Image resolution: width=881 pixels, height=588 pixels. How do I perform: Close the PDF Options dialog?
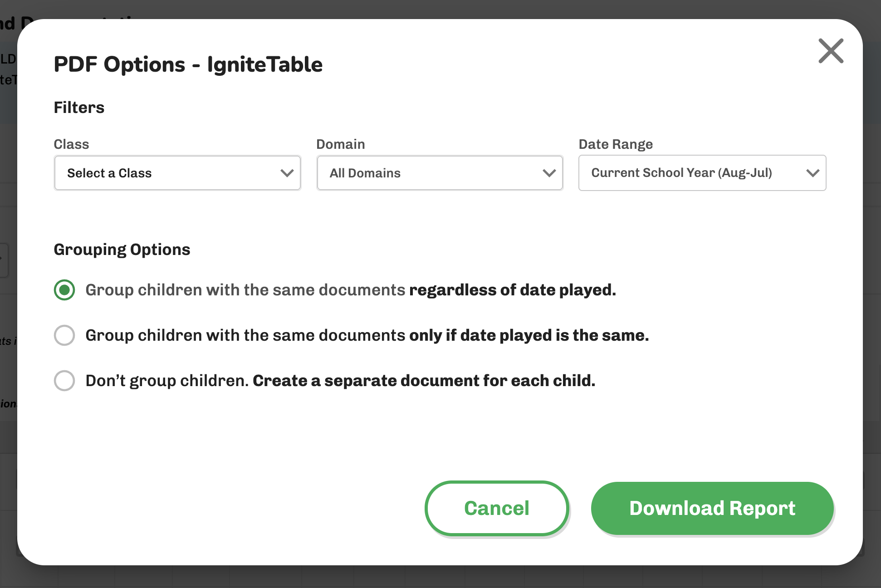pyautogui.click(x=831, y=51)
